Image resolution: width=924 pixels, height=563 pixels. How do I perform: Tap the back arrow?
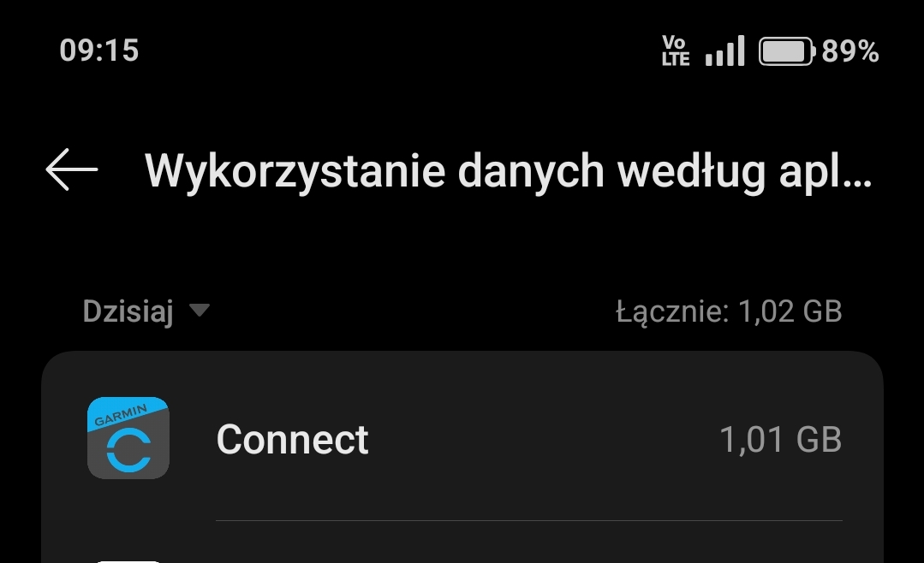(71, 169)
